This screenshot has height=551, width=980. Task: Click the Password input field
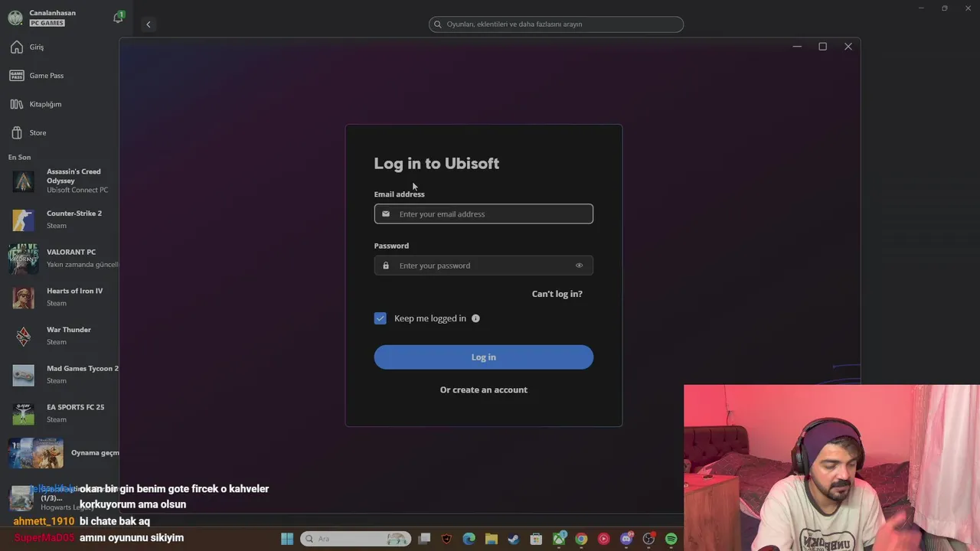[x=483, y=266]
